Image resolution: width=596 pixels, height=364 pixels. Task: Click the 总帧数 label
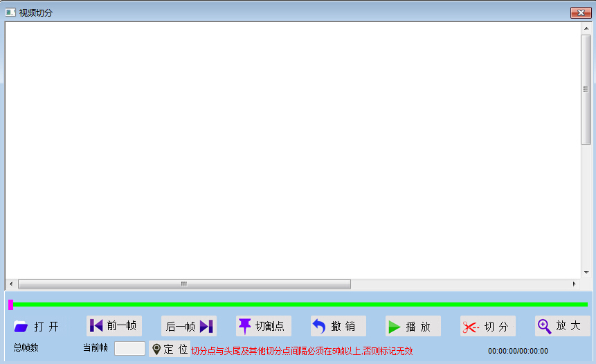coord(26,347)
